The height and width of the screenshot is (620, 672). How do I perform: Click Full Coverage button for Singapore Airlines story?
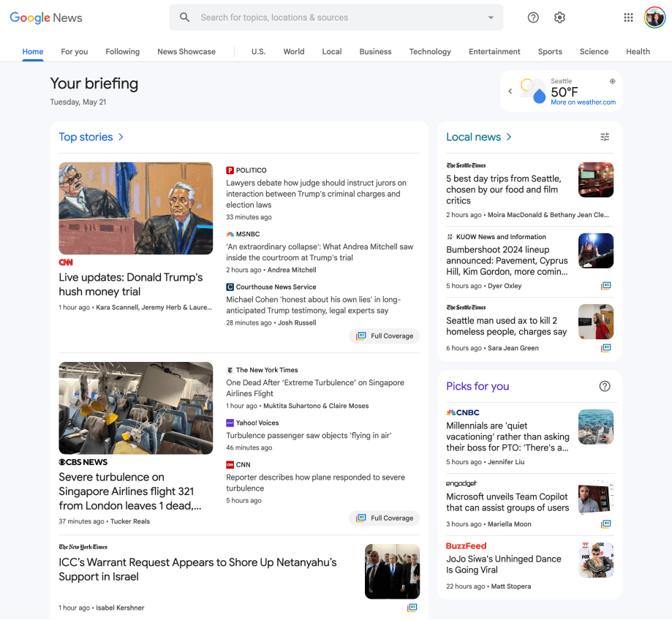(x=385, y=518)
